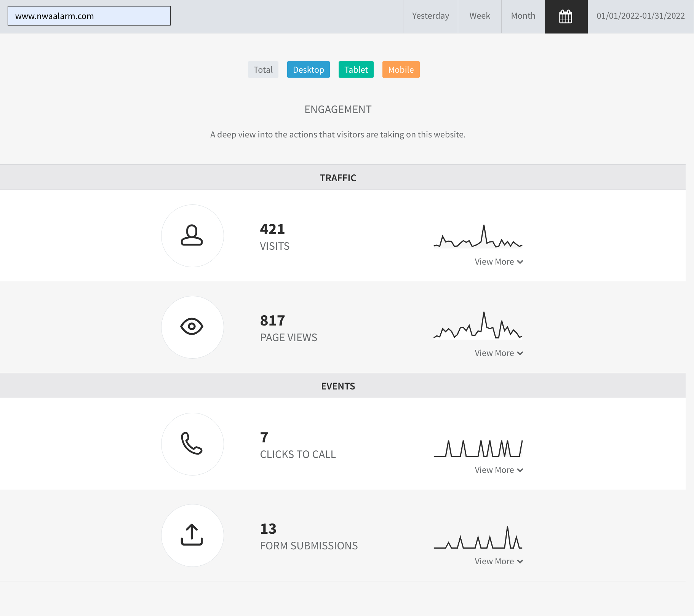Click the Clicks to Call sparkline chart
This screenshot has width=694, height=616.
click(478, 448)
